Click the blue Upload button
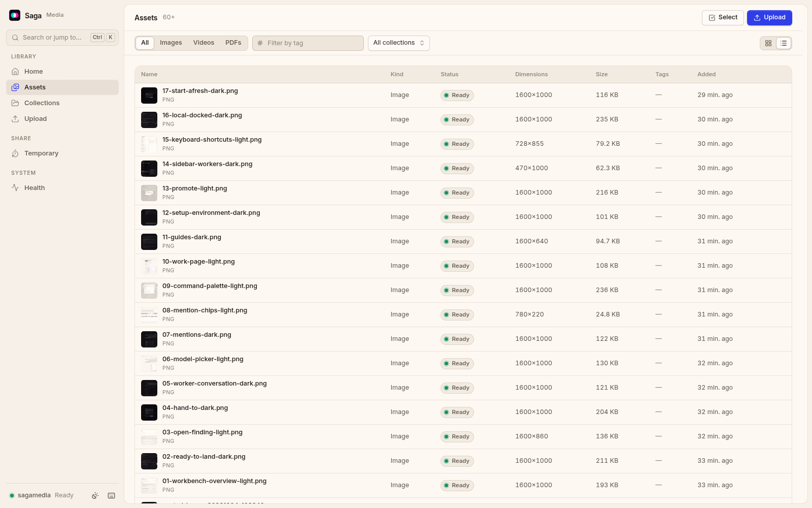 tap(769, 18)
